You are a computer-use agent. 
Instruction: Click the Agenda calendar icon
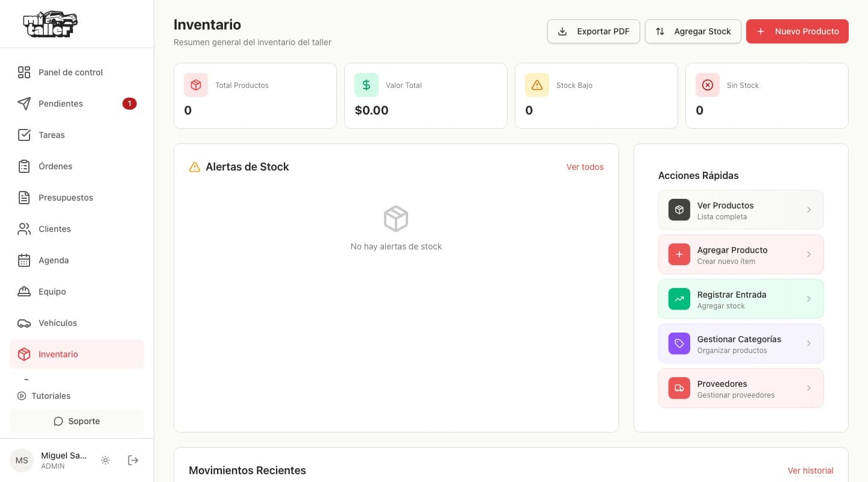24,260
